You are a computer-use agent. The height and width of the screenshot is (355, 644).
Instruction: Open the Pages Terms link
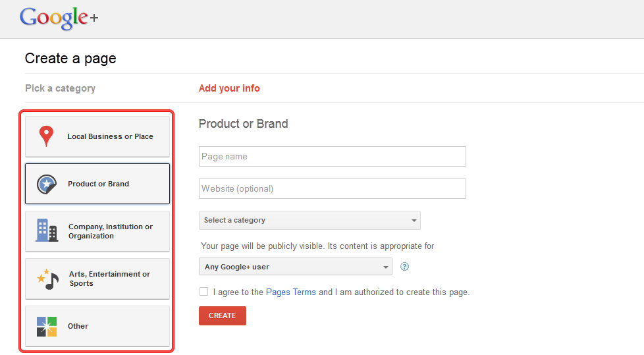point(290,292)
